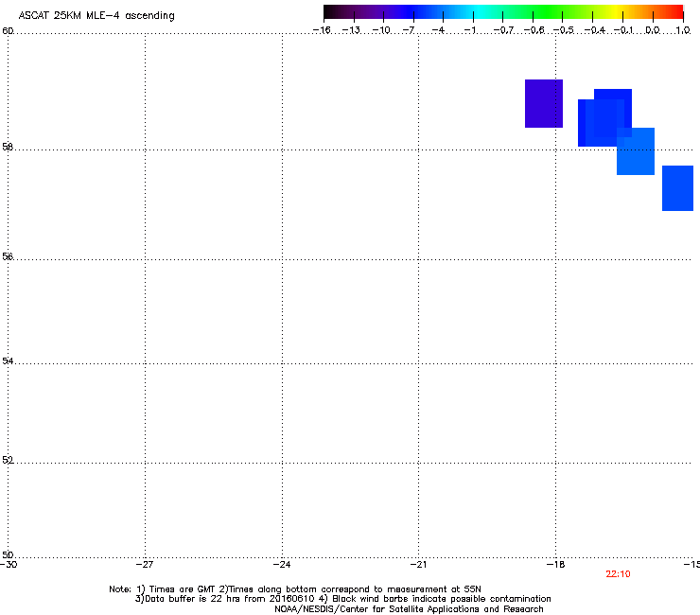Click the longitude label -27

coord(145,565)
